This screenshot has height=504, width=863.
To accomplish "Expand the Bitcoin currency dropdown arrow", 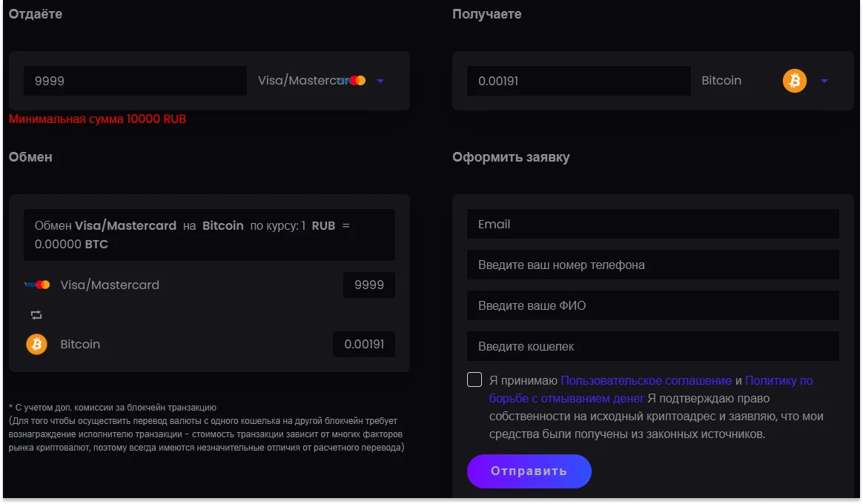I will (824, 81).
